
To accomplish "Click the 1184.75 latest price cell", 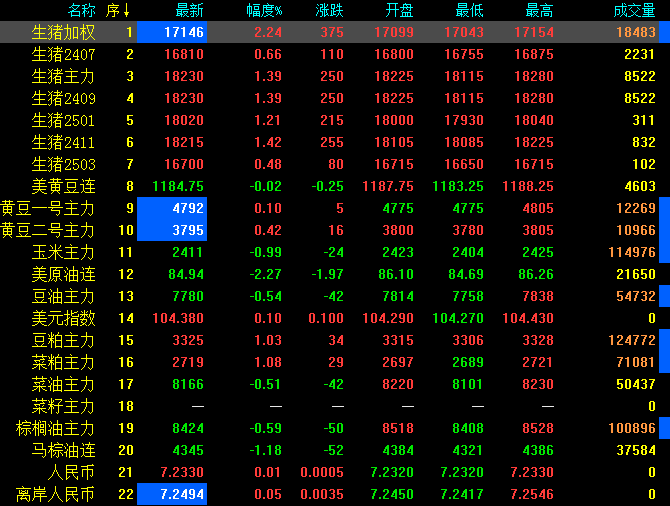I will point(178,186).
